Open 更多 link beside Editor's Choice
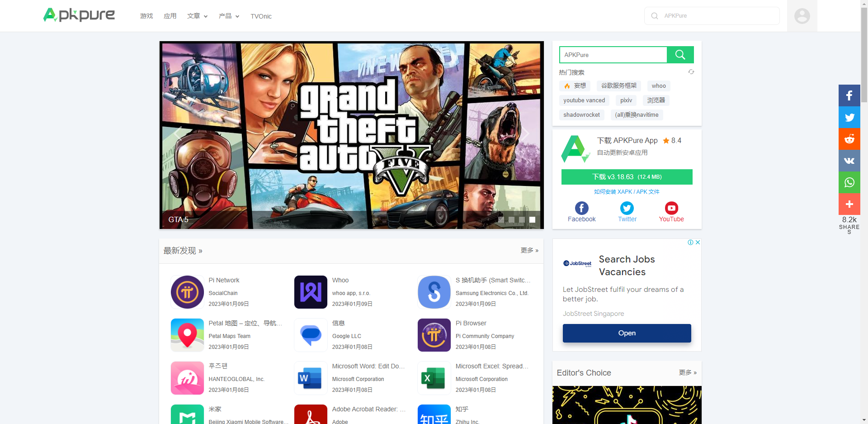The height and width of the screenshot is (424, 868). [688, 372]
